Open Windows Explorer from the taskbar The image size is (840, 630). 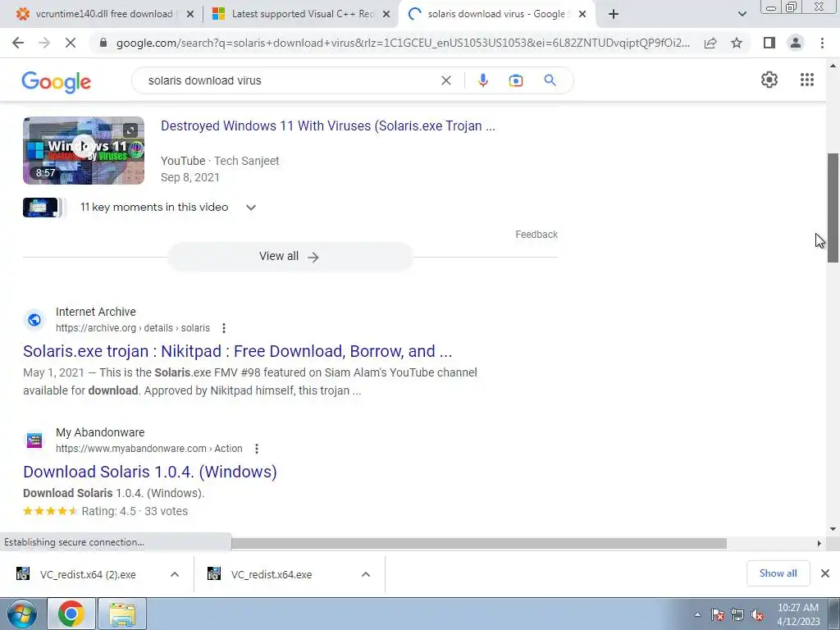coord(122,614)
